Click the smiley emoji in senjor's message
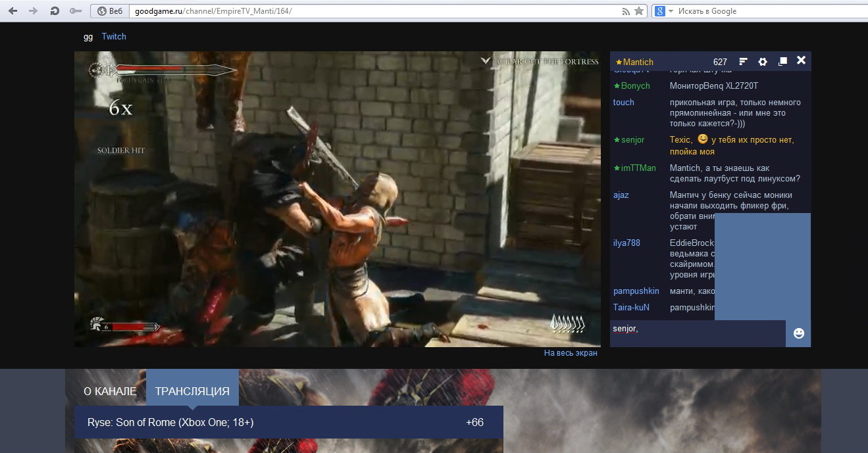The width and height of the screenshot is (868, 453). coord(702,139)
